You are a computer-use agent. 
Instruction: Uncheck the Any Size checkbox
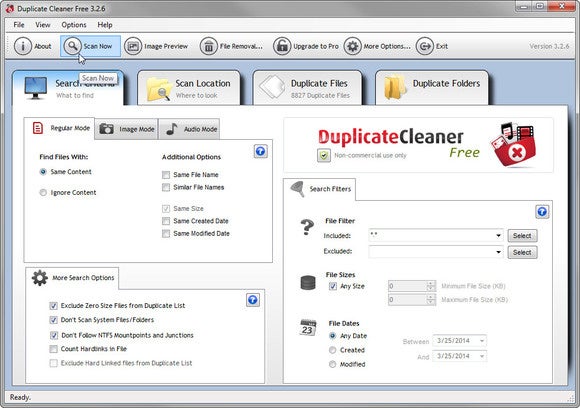[x=333, y=286]
